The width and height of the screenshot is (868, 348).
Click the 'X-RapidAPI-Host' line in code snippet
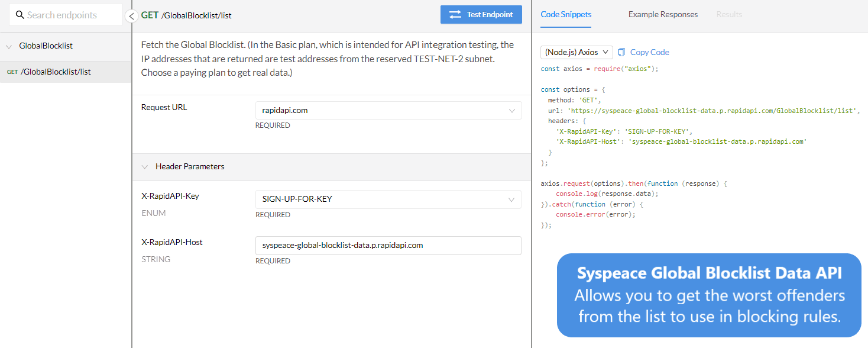coord(681,142)
